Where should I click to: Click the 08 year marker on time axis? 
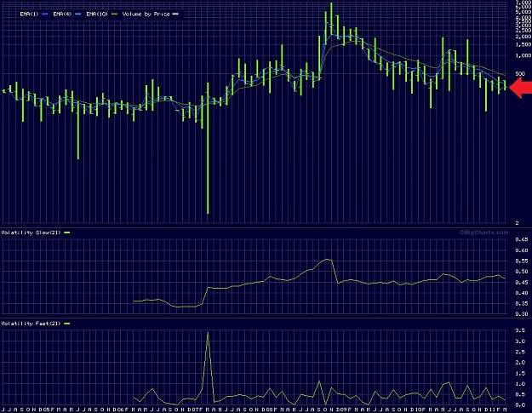(271, 410)
